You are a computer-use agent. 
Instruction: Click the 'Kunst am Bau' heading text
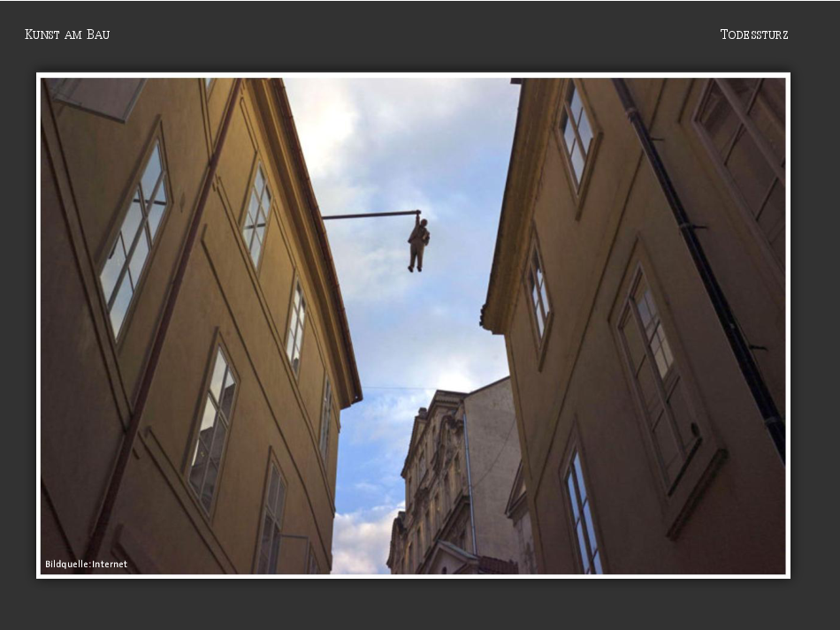(67, 34)
